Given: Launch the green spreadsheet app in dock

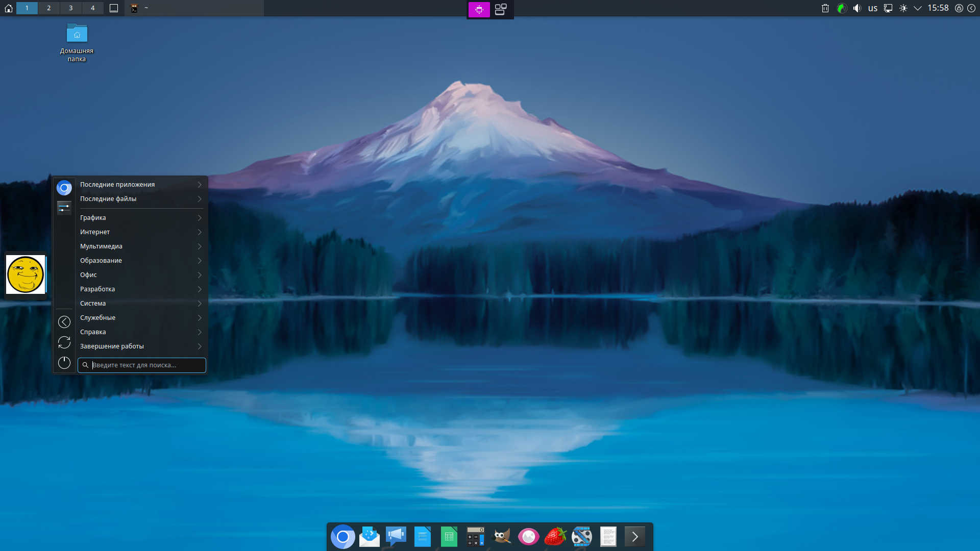Looking at the screenshot, I should [x=449, y=537].
